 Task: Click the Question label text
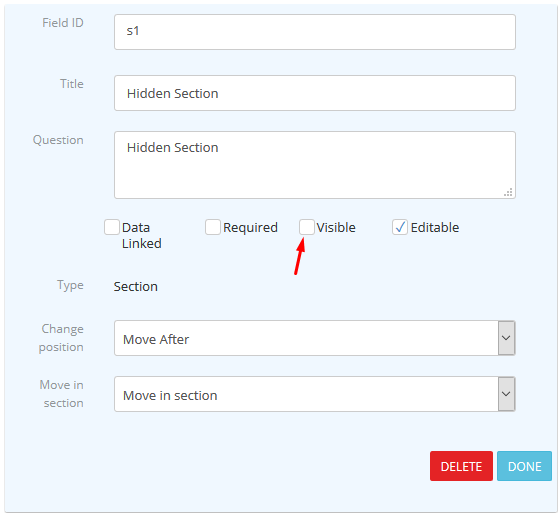(x=58, y=140)
